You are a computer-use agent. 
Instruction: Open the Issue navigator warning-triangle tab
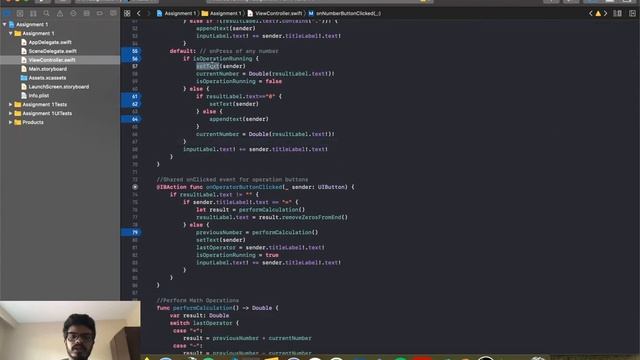point(60,13)
